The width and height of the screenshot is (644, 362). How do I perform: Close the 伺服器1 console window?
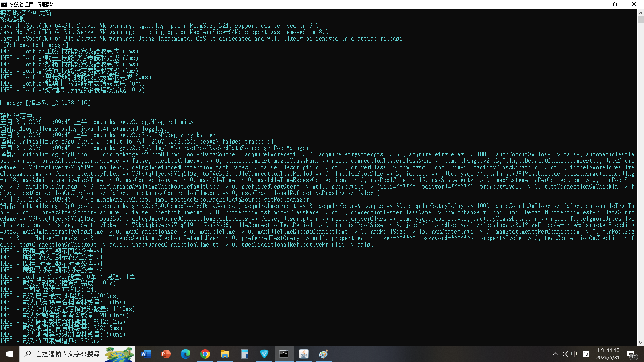(x=634, y=4)
